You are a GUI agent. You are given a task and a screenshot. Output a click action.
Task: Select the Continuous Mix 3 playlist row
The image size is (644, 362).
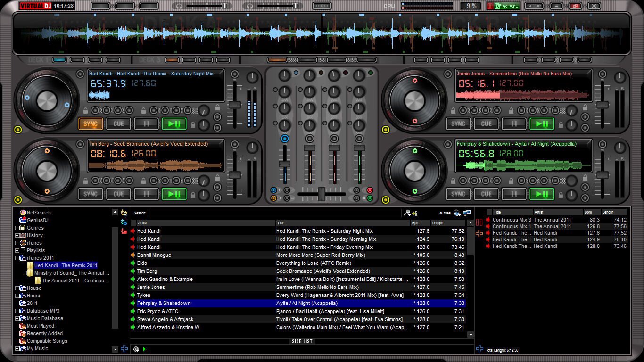[x=556, y=220]
